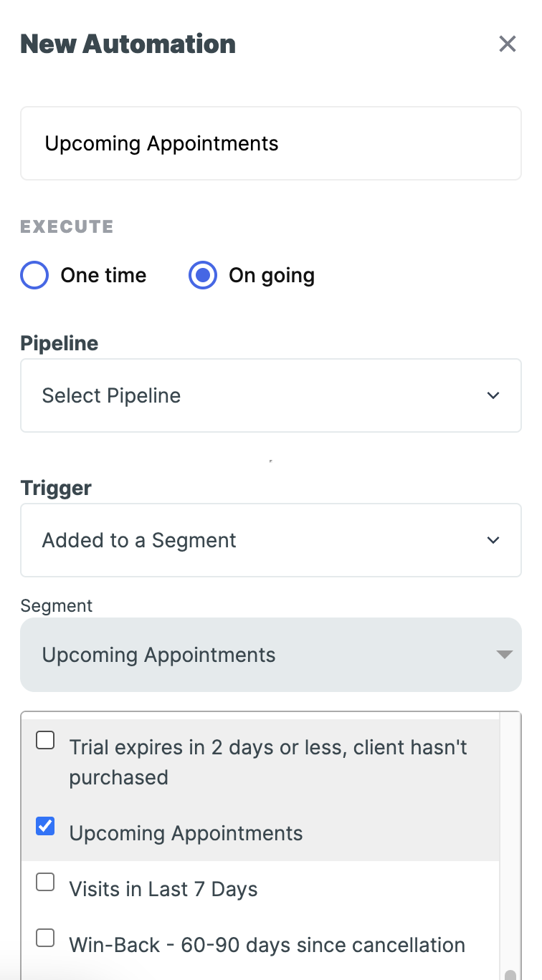Click the Pipeline dropdown chevron arrow
The image size is (542, 980).
(493, 395)
